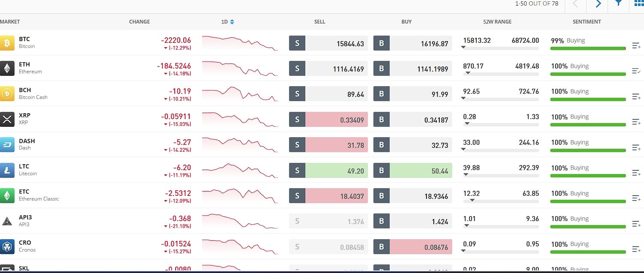
Task: Click the Bitcoin coin icon
Action: coord(7,43)
